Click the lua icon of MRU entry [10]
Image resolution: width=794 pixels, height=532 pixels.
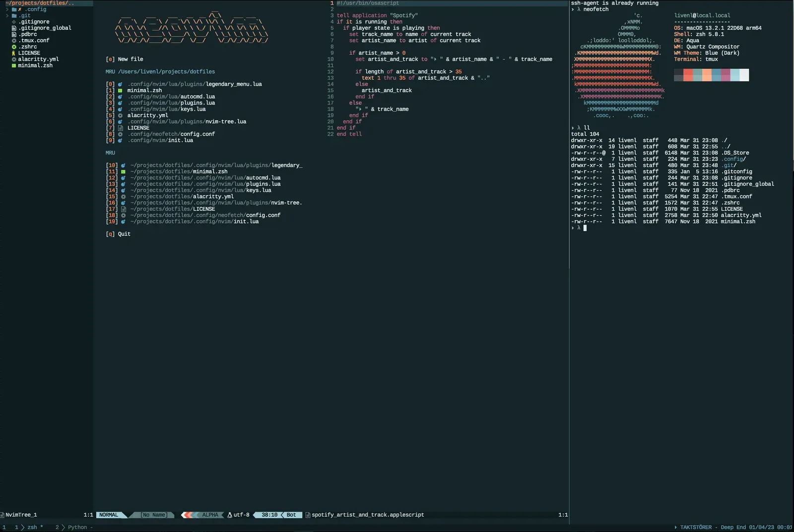[x=123, y=166]
